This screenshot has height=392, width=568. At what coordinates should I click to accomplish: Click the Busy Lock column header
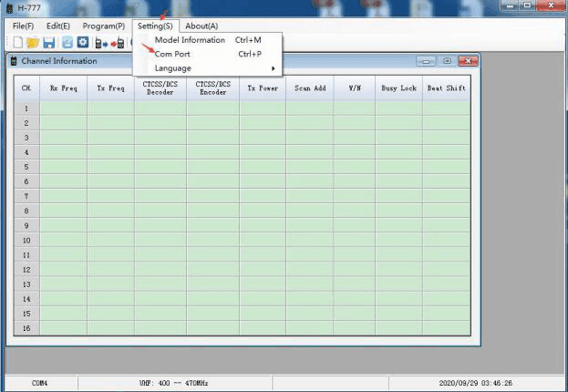(399, 88)
